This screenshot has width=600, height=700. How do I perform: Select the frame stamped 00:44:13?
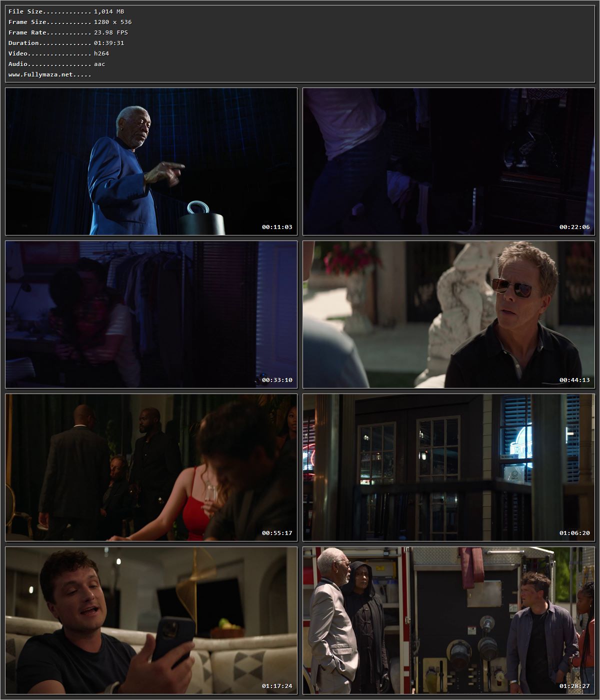pyautogui.click(x=448, y=314)
